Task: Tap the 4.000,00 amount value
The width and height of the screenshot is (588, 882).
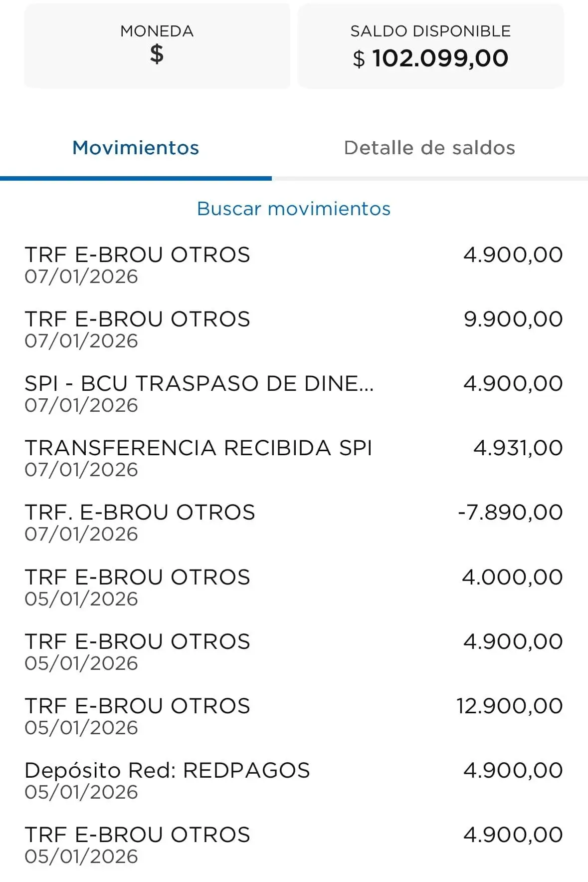Action: click(x=512, y=577)
